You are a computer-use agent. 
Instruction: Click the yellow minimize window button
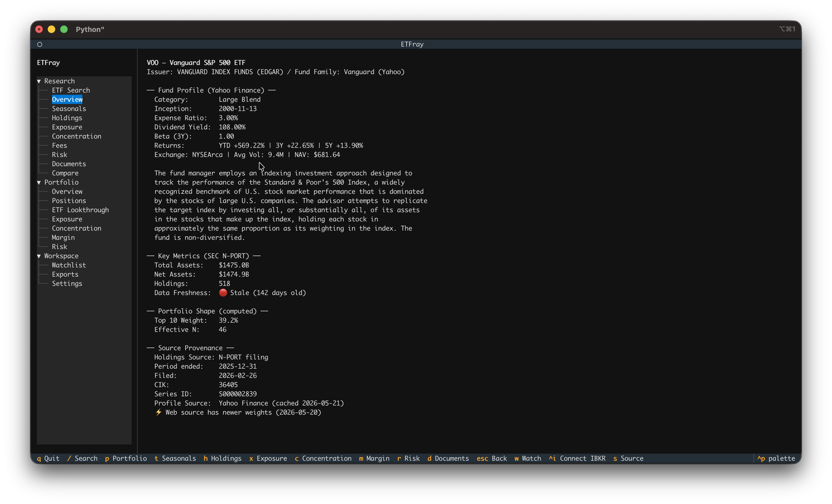[x=51, y=30]
